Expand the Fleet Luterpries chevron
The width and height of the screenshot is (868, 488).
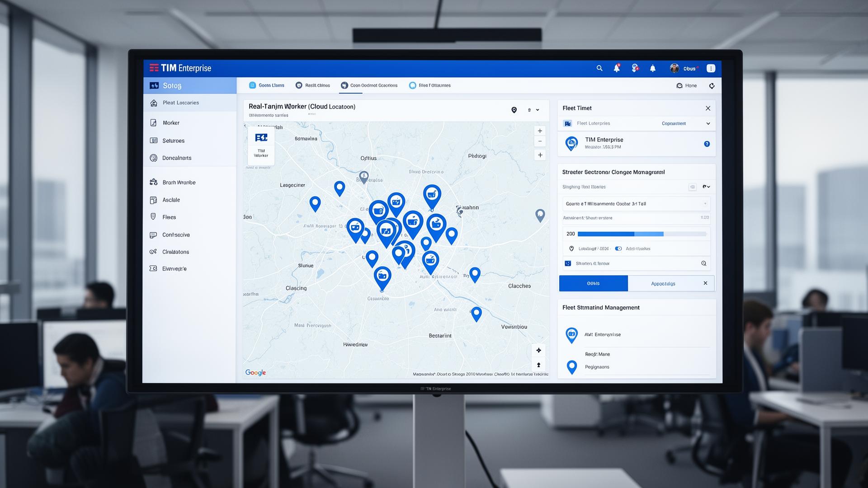(708, 124)
